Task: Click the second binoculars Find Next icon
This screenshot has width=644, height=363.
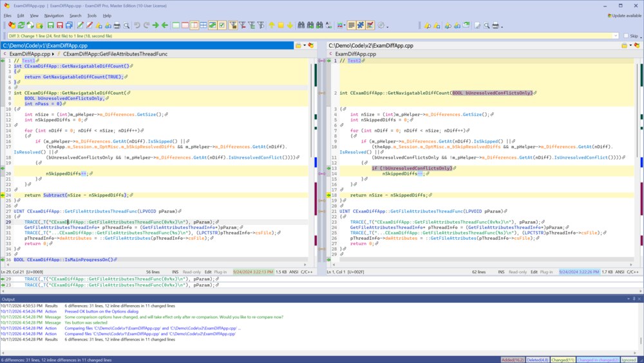Action: (x=310, y=26)
